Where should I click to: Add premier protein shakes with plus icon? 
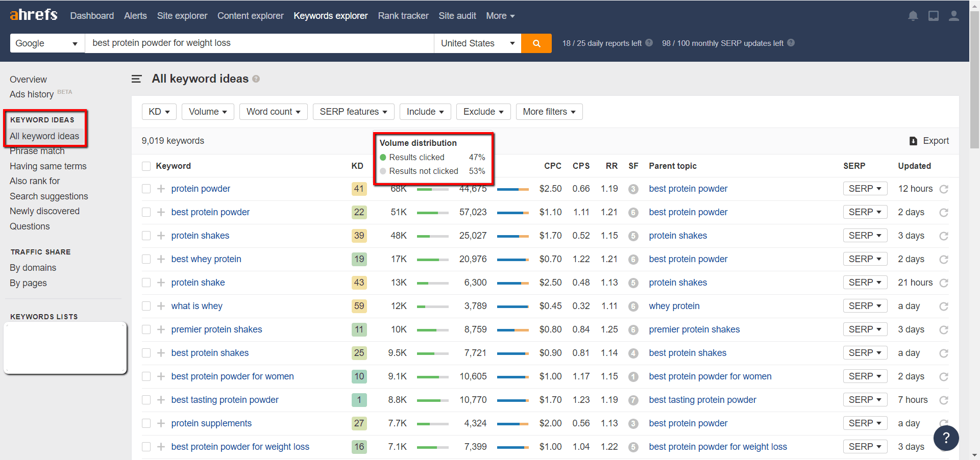[x=161, y=329]
